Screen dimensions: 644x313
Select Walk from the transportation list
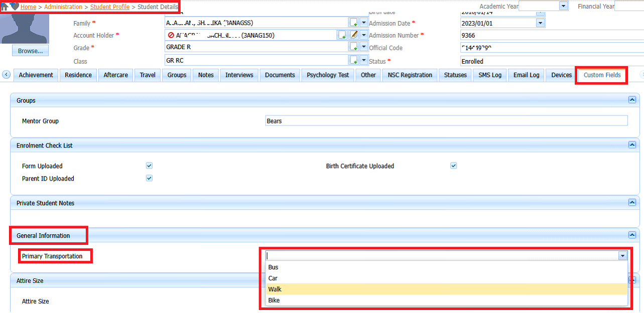pyautogui.click(x=446, y=289)
